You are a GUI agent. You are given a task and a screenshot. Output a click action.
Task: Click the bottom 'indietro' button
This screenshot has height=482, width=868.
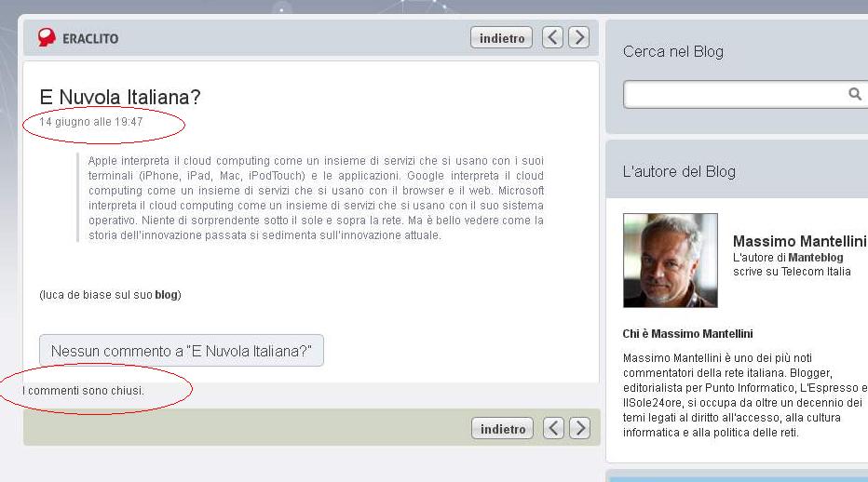pos(503,428)
